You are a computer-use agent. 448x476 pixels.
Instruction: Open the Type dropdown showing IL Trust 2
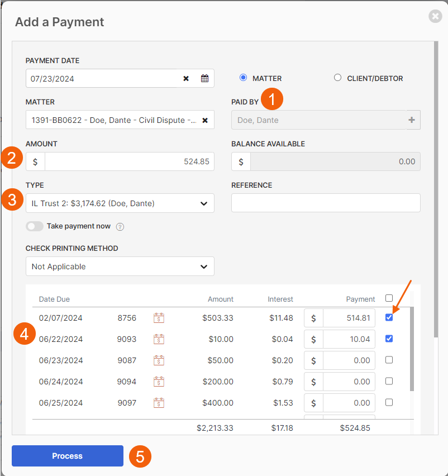120,203
